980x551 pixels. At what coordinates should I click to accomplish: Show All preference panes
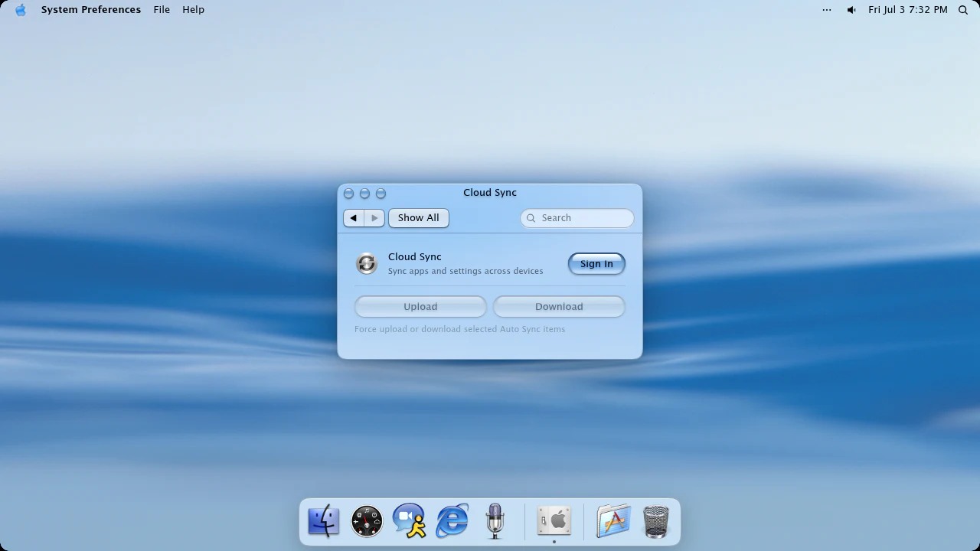pyautogui.click(x=418, y=218)
